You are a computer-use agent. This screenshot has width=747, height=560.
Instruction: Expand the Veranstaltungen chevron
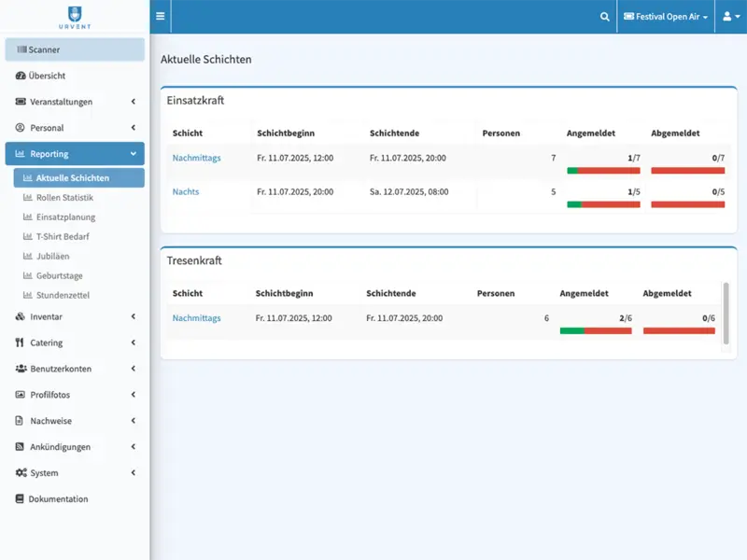134,102
